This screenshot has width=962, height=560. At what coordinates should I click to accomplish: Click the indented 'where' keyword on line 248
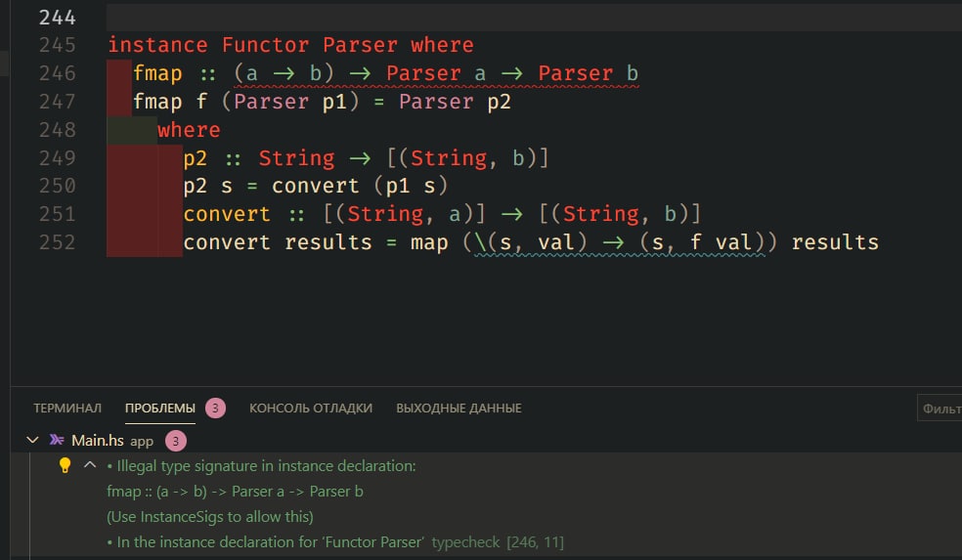tap(189, 130)
